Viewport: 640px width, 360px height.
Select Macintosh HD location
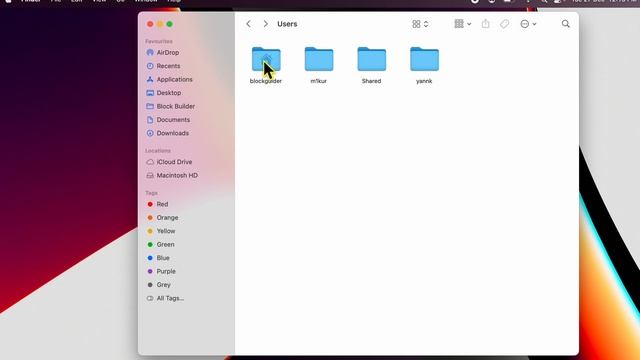tap(177, 176)
